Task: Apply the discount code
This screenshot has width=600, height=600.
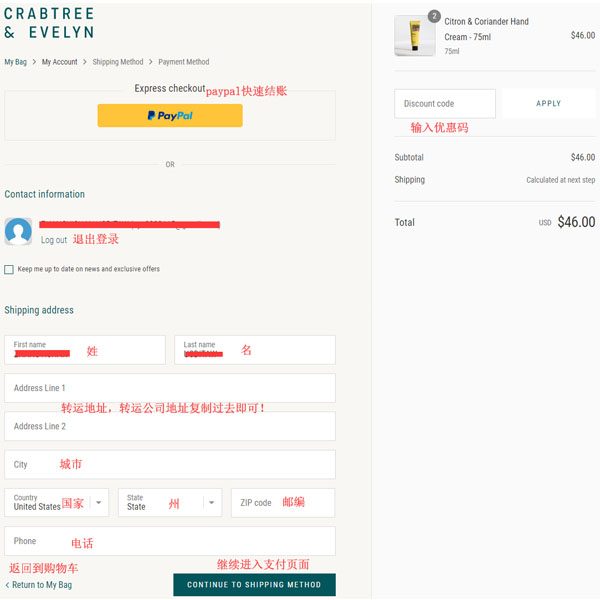Action: (x=548, y=103)
